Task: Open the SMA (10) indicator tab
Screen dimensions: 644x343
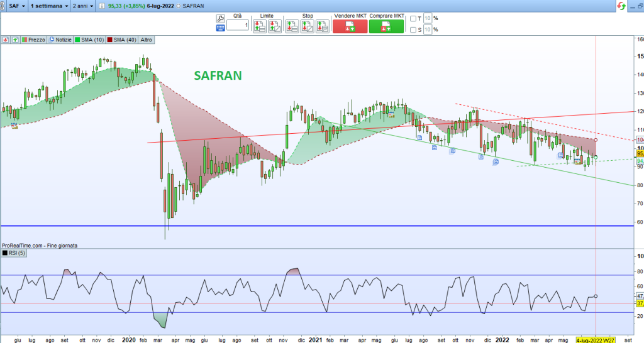Action: click(x=89, y=40)
